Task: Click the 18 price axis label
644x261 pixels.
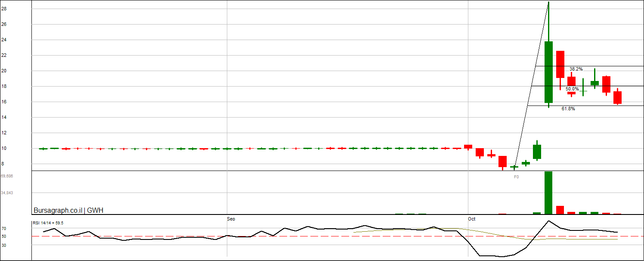Action: pyautogui.click(x=4, y=86)
